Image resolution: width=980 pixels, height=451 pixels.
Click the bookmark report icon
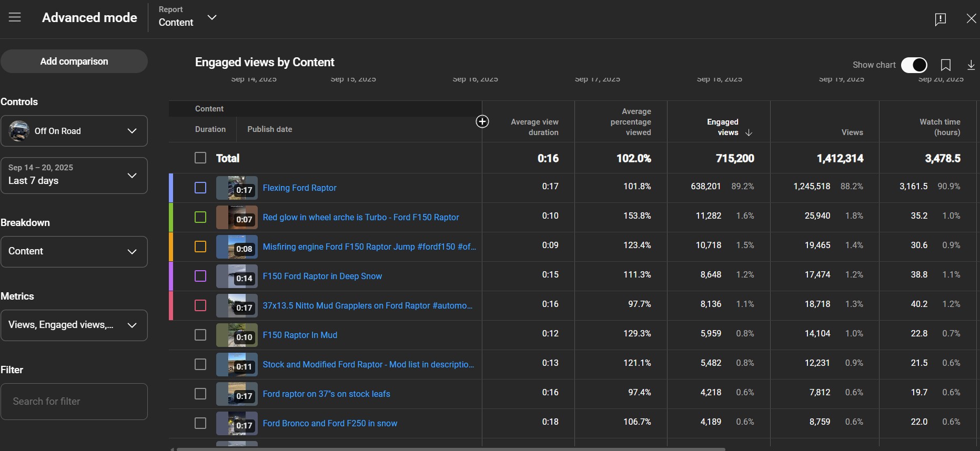(x=945, y=65)
